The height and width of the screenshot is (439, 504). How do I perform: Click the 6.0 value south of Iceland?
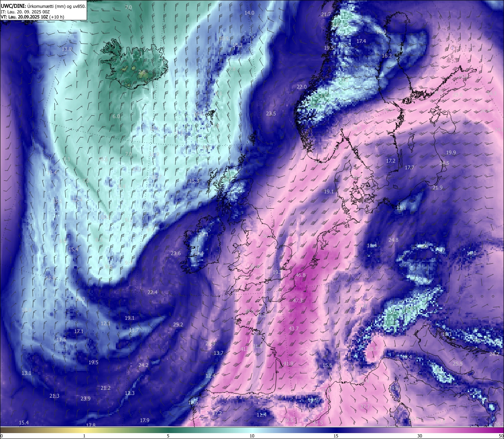point(116,116)
